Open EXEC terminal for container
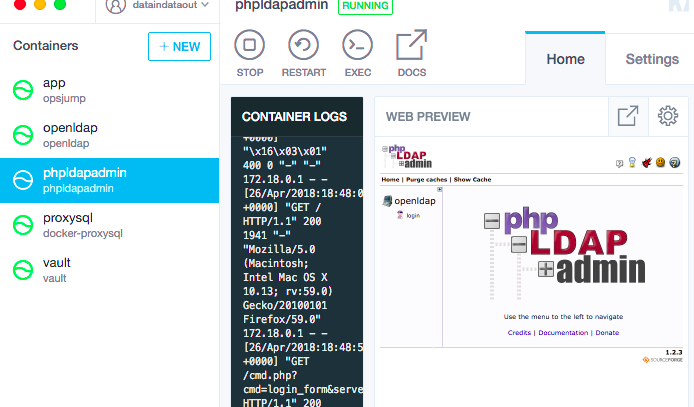This screenshot has width=694, height=407. [357, 46]
